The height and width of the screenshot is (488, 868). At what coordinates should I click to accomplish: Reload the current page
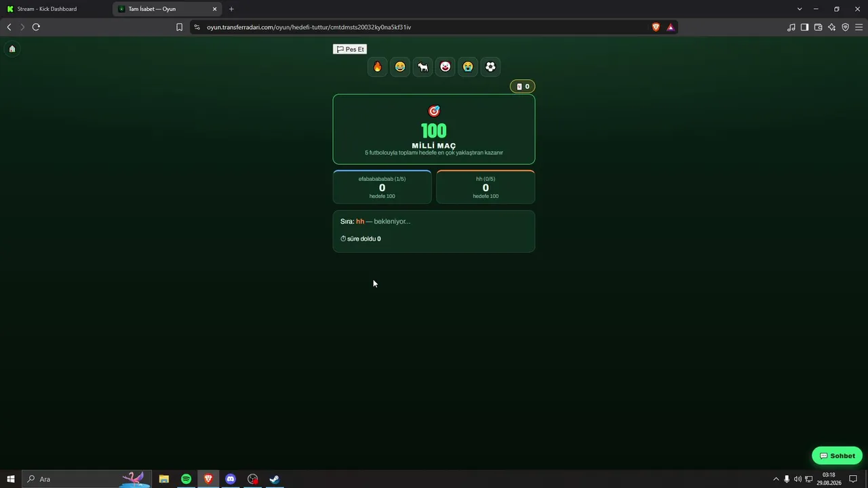tap(36, 27)
